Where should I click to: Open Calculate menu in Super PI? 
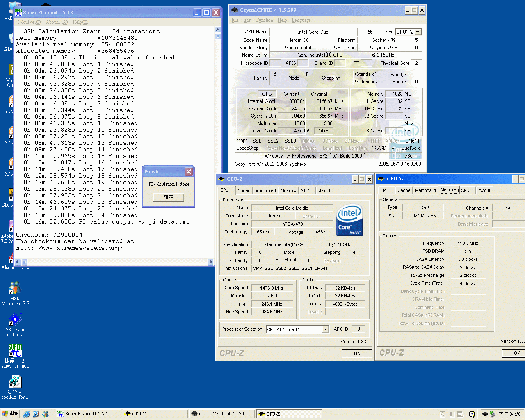coord(28,22)
